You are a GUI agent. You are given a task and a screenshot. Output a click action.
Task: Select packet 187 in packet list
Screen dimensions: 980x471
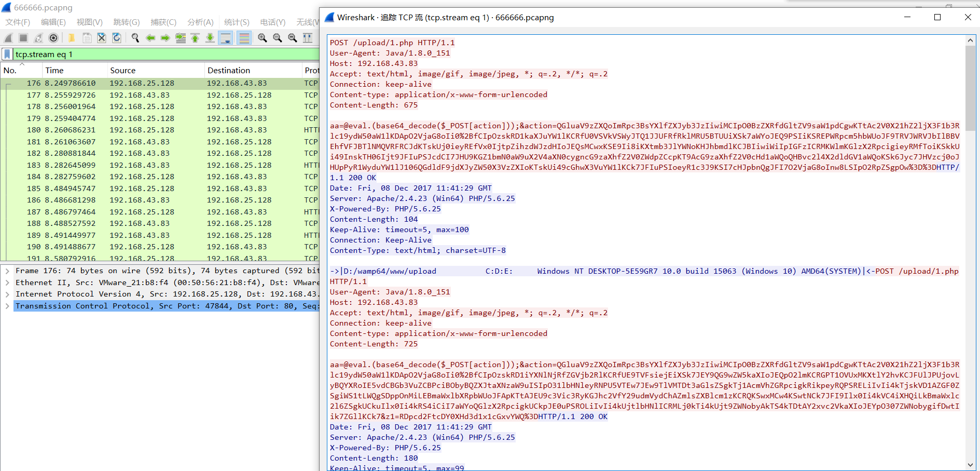pyautogui.click(x=160, y=212)
